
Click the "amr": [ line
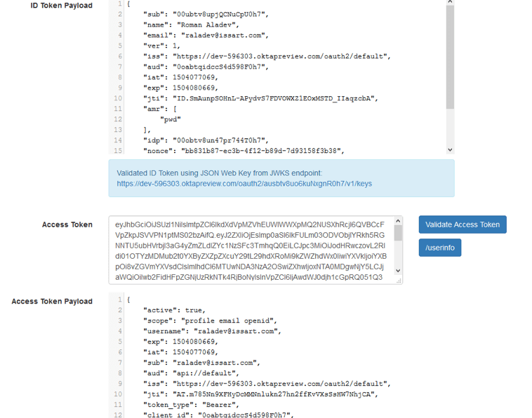(x=160, y=109)
